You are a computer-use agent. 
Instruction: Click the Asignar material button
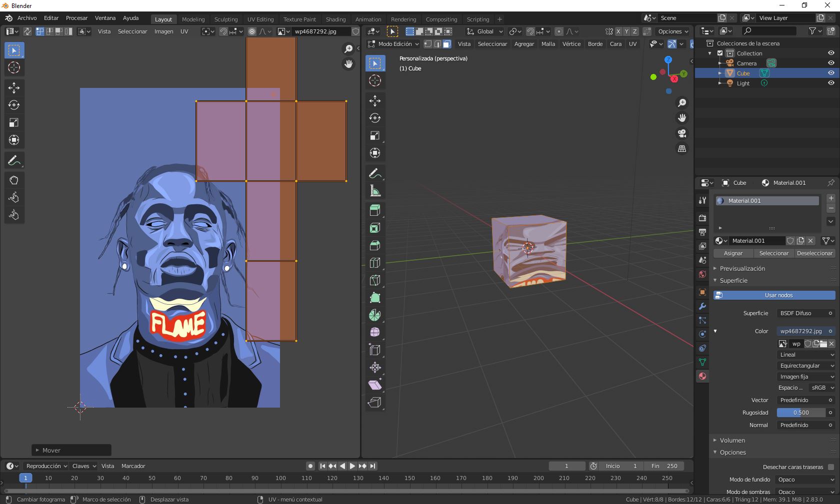pyautogui.click(x=733, y=253)
